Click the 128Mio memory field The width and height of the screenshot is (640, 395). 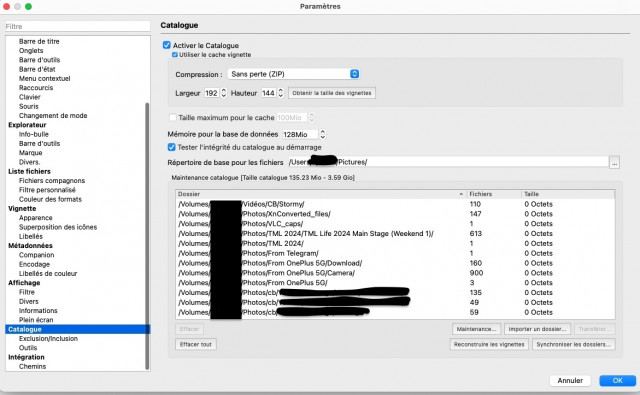coord(300,134)
